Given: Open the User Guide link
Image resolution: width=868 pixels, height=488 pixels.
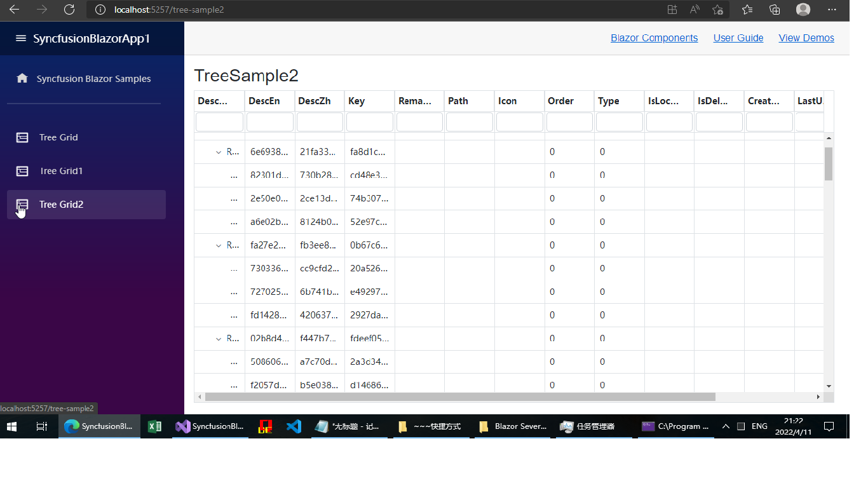Looking at the screenshot, I should 738,38.
